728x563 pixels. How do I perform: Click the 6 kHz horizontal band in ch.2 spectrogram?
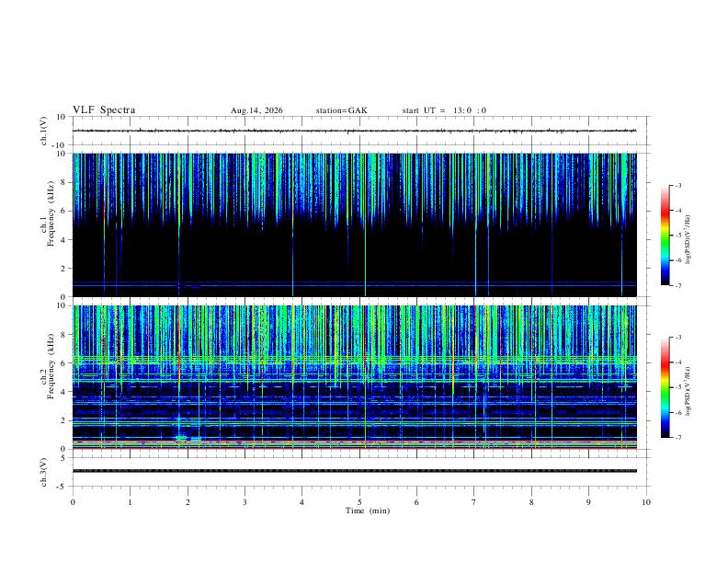pos(354,360)
